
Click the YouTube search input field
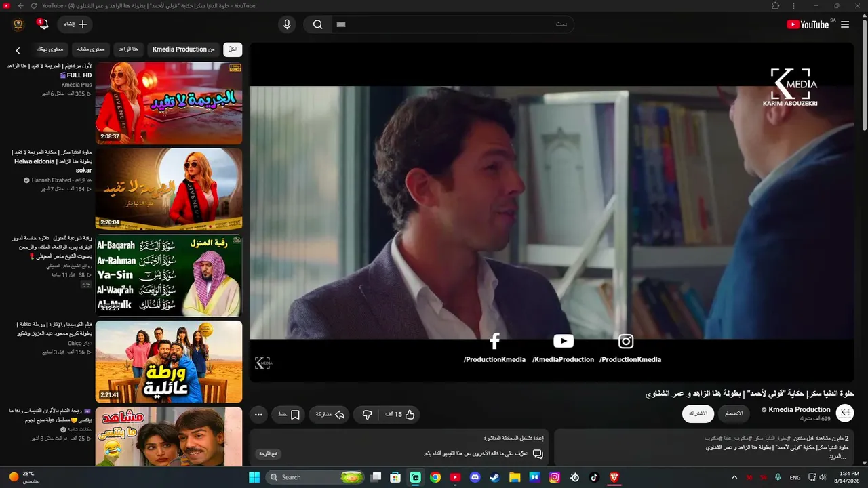pyautogui.click(x=453, y=24)
